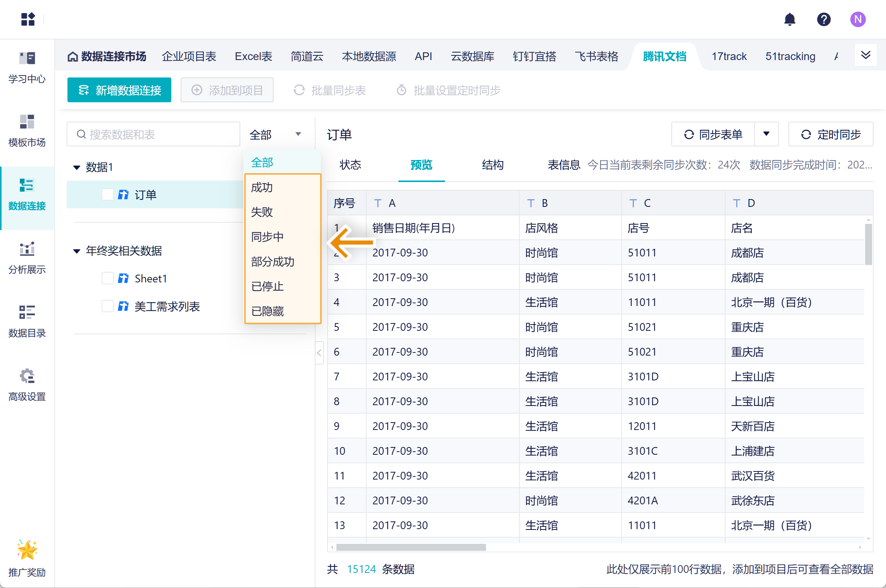The image size is (886, 588).
Task: Open the app grid icon
Action: (28, 19)
